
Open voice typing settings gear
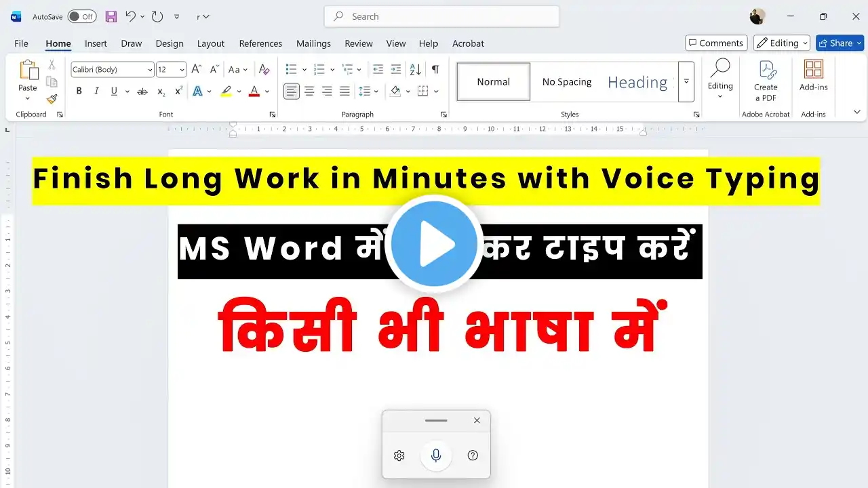(399, 455)
